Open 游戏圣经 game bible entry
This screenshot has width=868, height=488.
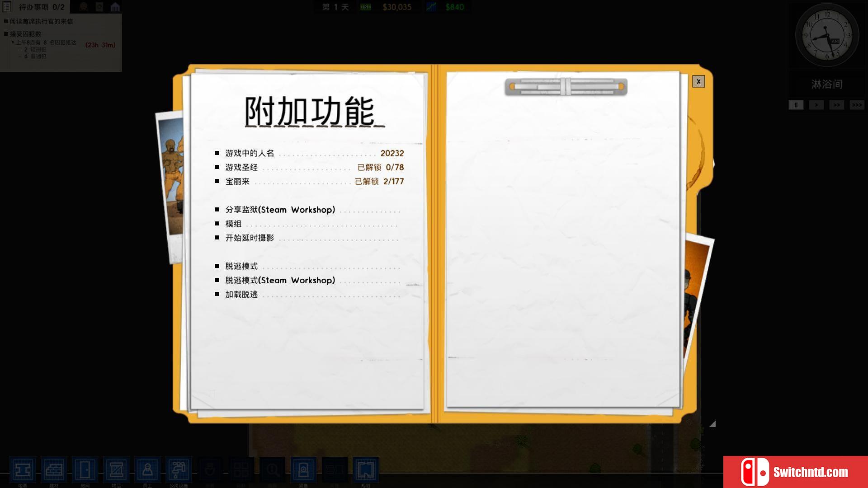pyautogui.click(x=242, y=167)
